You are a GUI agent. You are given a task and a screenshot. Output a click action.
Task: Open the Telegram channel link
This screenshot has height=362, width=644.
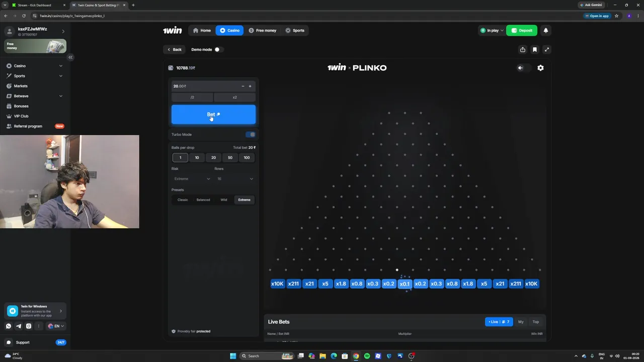click(x=19, y=326)
